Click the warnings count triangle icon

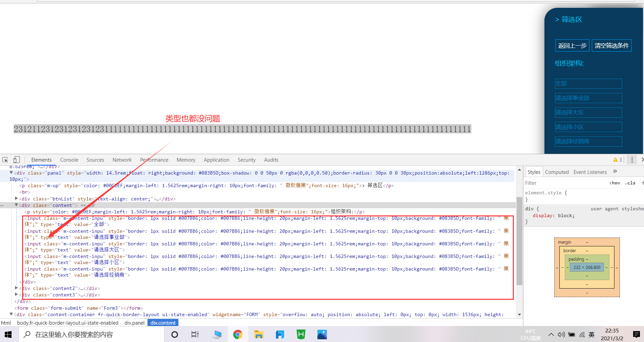(615, 160)
